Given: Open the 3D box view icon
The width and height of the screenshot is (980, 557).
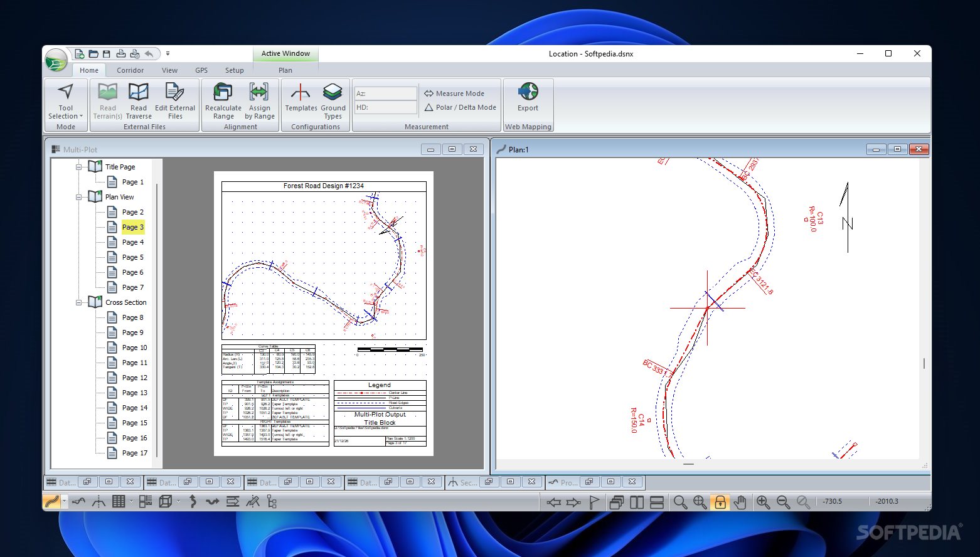Looking at the screenshot, I should point(166,502).
